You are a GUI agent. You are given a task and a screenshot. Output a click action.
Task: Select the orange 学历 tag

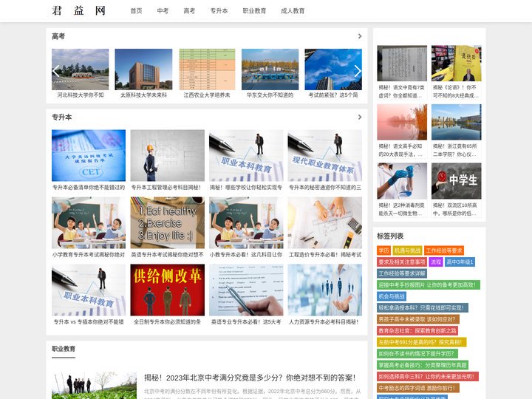[383, 250]
